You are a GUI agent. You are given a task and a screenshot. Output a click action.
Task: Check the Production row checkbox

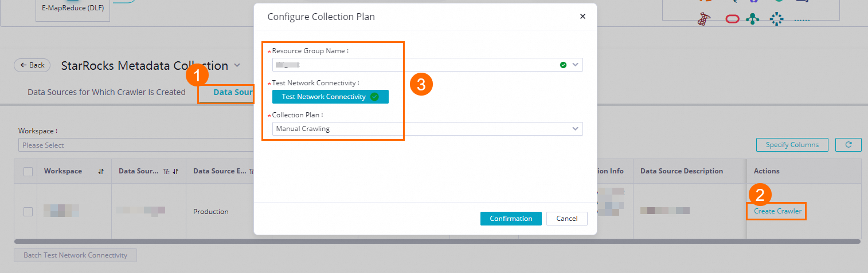tap(28, 212)
